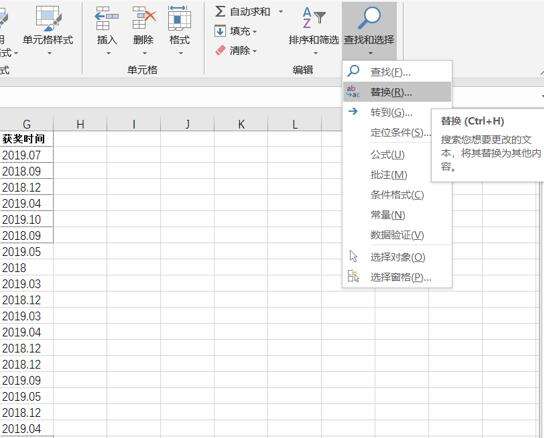This screenshot has width=544, height=438.
Task: Open the Fill dropdown arrow
Action: tap(255, 32)
